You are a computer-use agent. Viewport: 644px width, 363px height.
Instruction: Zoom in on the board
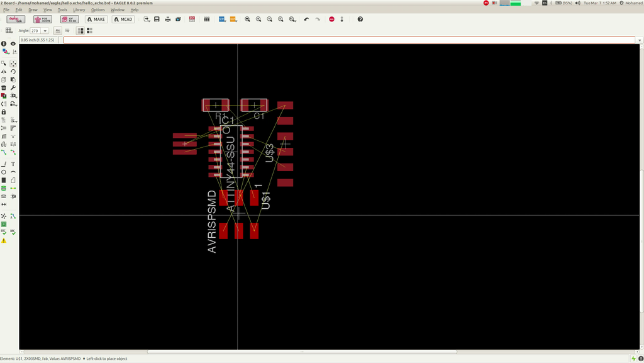click(258, 20)
